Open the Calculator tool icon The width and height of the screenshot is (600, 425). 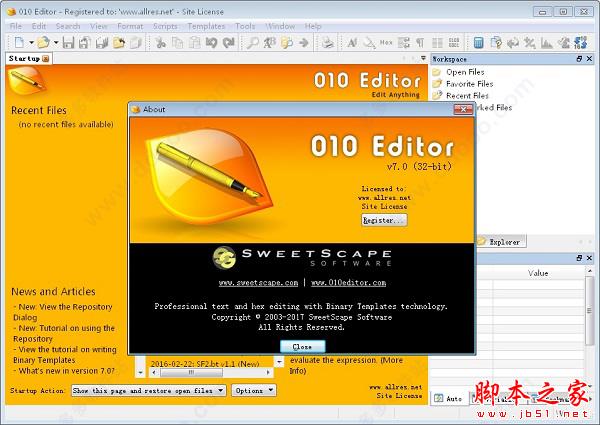pyautogui.click(x=478, y=42)
